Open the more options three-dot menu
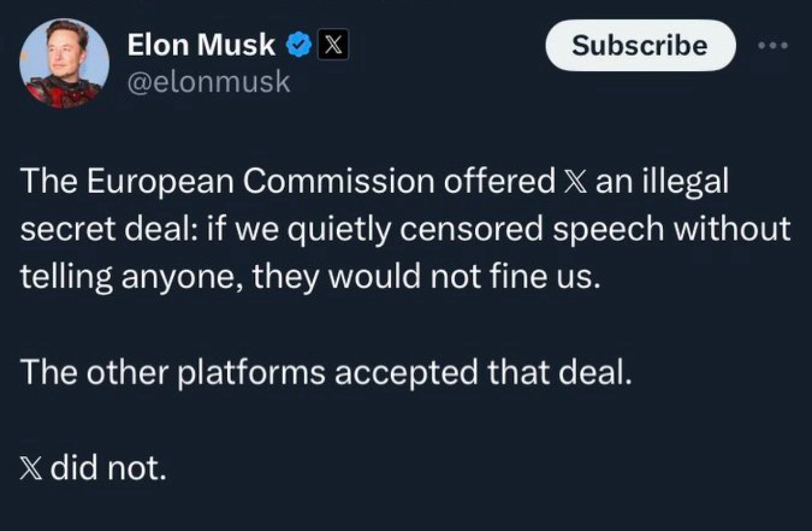The height and width of the screenshot is (531, 812). click(x=772, y=46)
